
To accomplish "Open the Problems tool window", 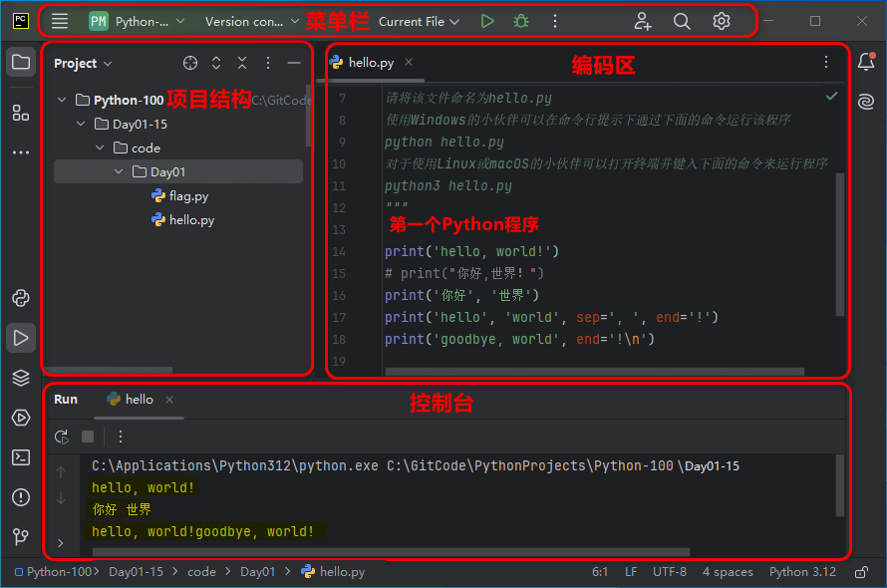I will pyautogui.click(x=20, y=497).
